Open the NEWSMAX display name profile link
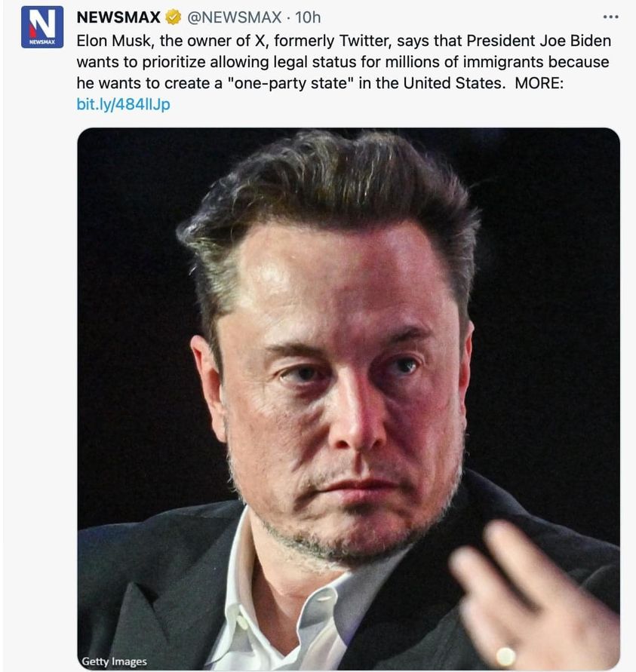Screen dimensions: 636x672 (119, 17)
